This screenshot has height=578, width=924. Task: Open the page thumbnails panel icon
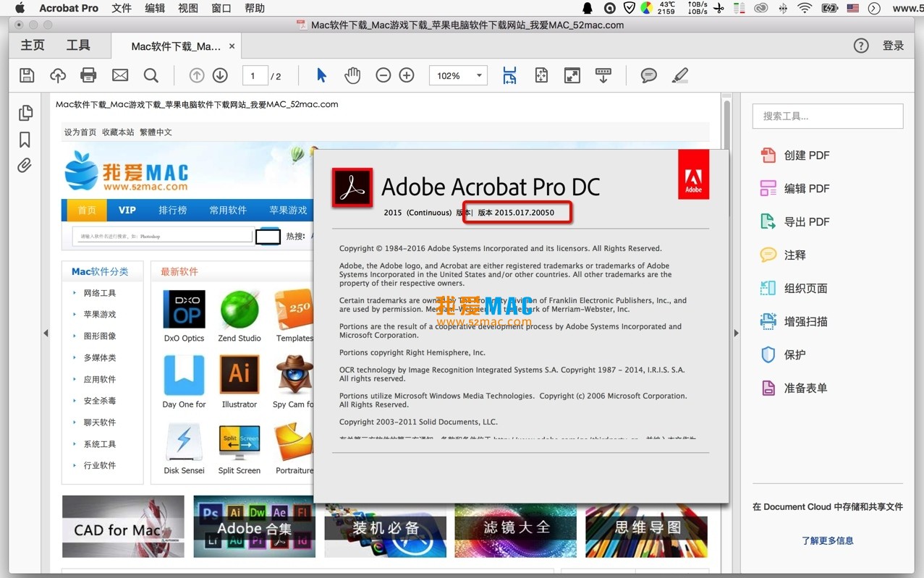tap(25, 113)
